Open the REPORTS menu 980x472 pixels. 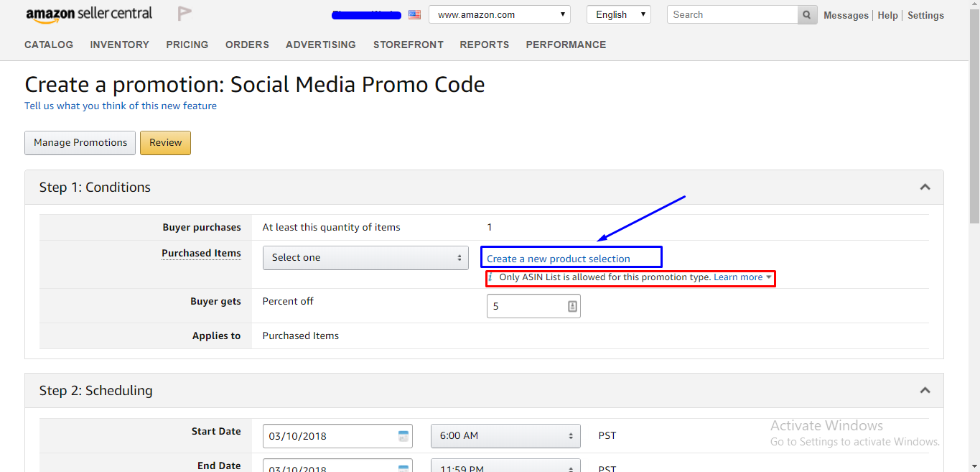(485, 45)
